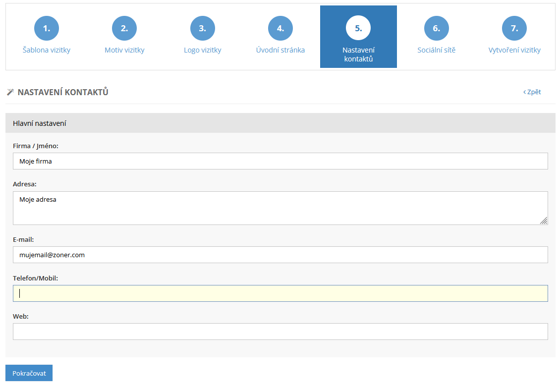Click the magic wand icon beside Nastavení kontaktů
Viewport: 559px width, 392px height.
10,92
